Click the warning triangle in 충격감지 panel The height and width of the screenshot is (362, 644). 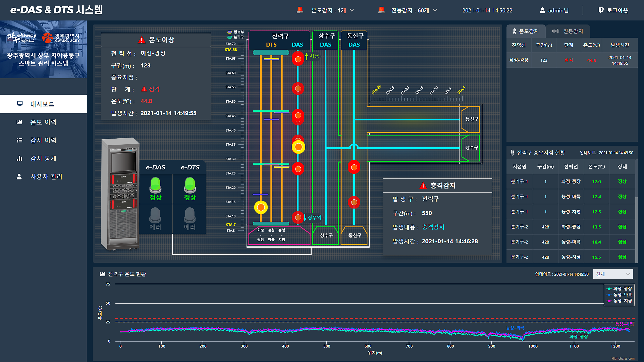423,186
